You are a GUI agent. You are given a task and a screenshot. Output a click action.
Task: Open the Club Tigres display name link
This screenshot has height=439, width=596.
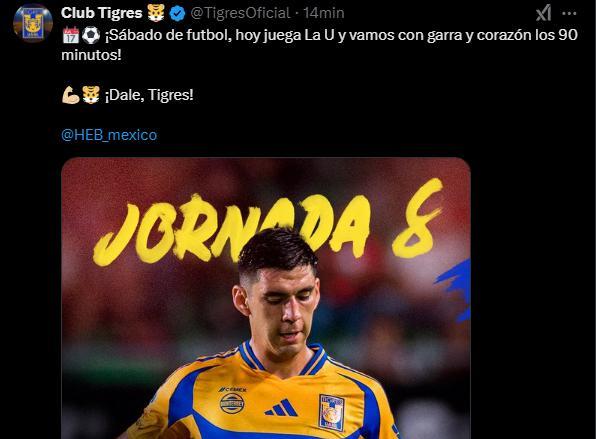pos(101,13)
